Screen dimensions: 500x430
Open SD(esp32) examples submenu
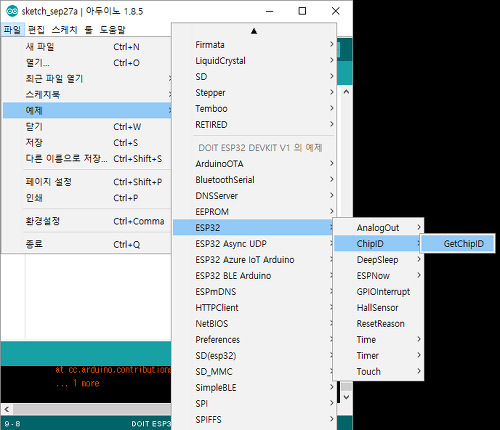[x=253, y=356]
